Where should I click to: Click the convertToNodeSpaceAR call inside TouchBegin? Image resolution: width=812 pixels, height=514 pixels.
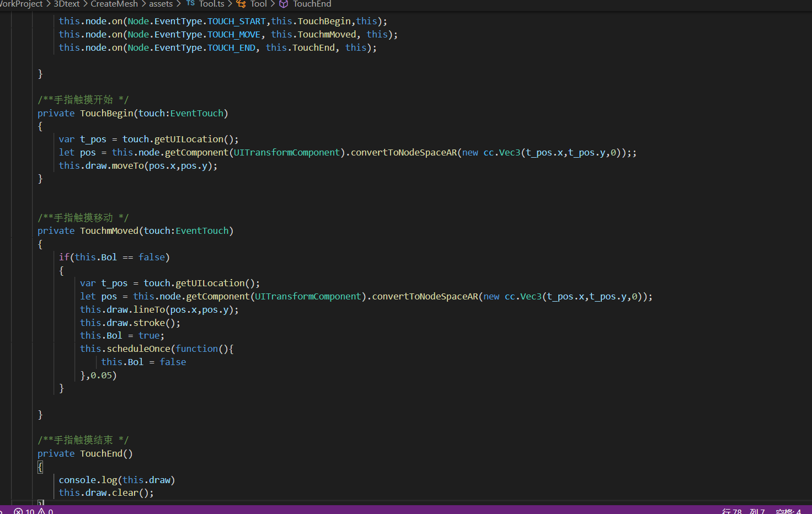pyautogui.click(x=404, y=152)
